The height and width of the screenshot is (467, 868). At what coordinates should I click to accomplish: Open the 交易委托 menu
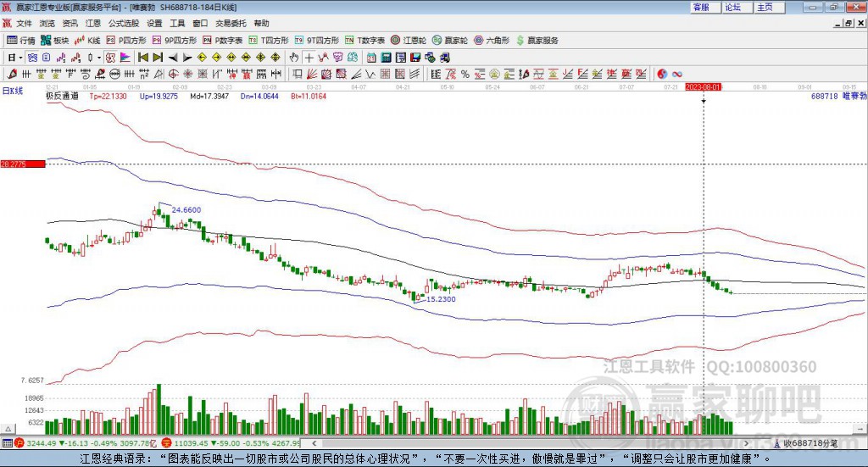point(231,23)
